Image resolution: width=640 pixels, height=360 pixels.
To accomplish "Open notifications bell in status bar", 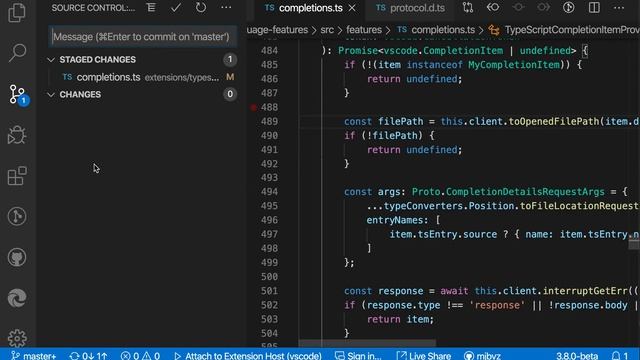I will [620, 355].
